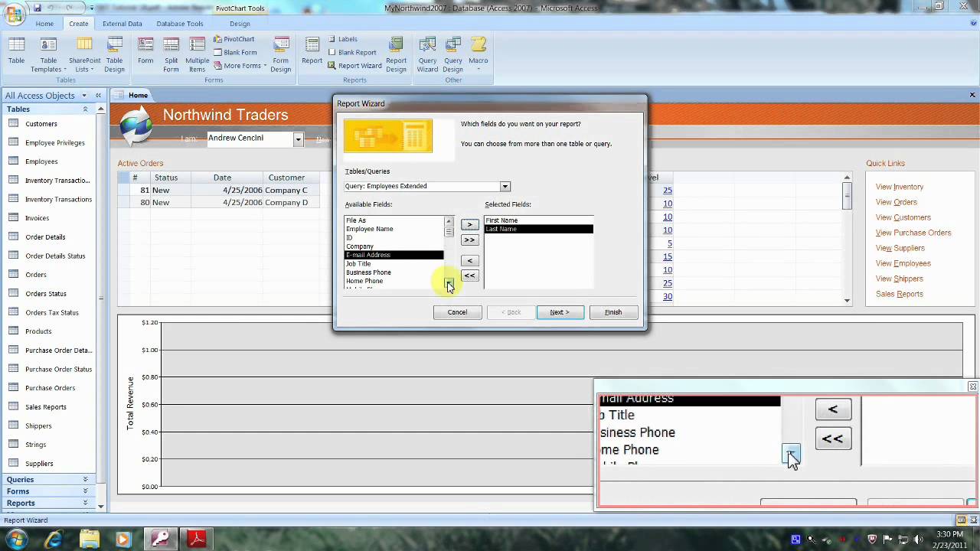Remove selected field with < button
The width and height of the screenshot is (980, 551).
click(x=469, y=261)
